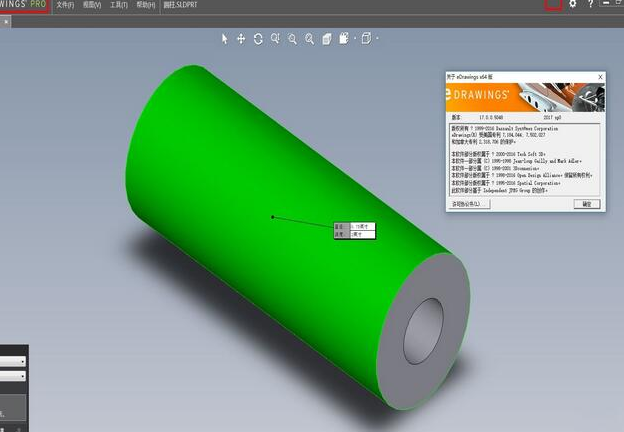
Task: Open the 文件(F) menu
Action: tap(65, 5)
